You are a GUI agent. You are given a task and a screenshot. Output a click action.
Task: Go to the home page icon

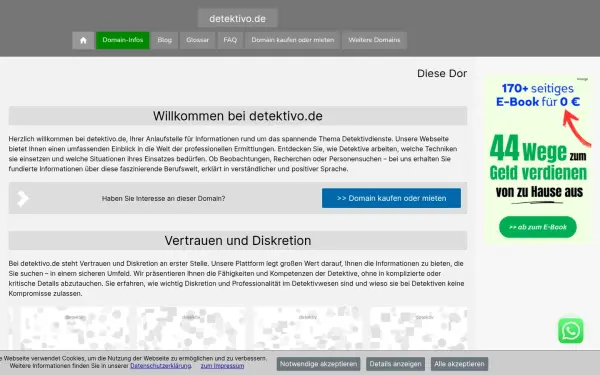[83, 40]
